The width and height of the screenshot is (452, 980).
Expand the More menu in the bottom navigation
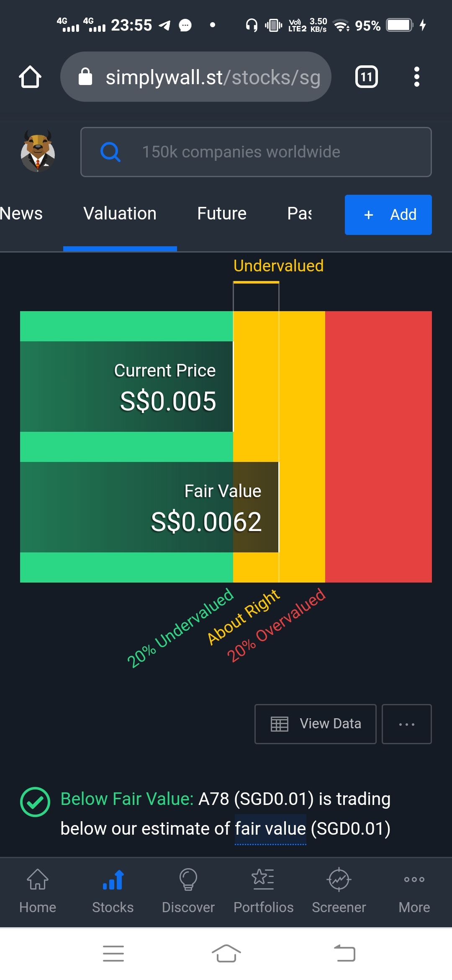[x=414, y=891]
